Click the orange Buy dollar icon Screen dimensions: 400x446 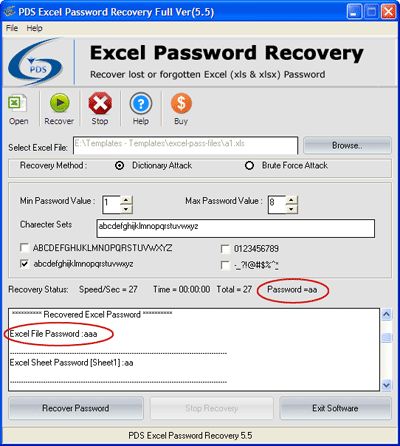coord(181,103)
